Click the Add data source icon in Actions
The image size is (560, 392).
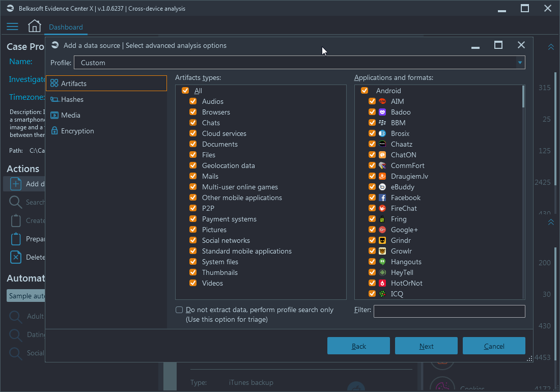[16, 184]
